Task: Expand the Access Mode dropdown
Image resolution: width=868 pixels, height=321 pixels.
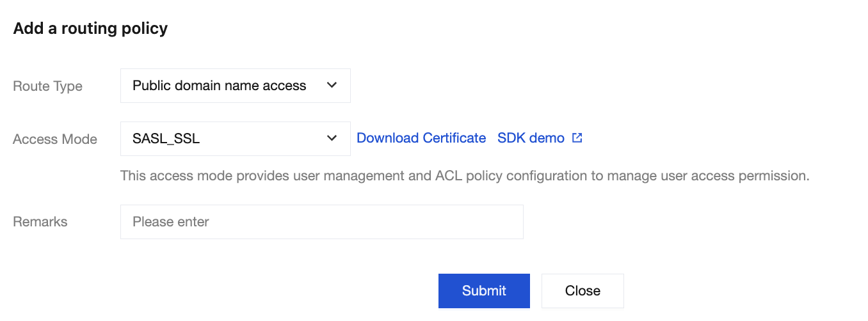Action: (x=235, y=139)
